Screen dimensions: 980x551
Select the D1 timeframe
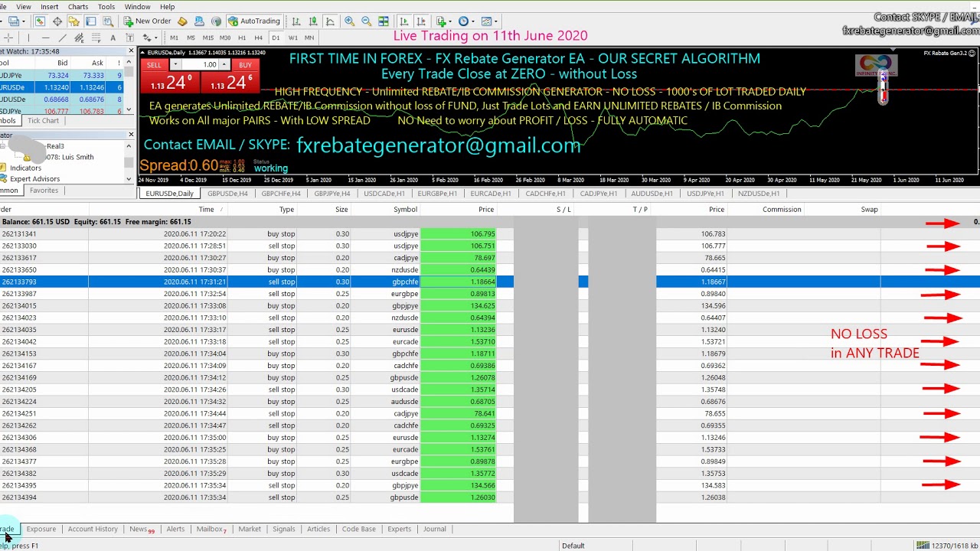click(276, 37)
